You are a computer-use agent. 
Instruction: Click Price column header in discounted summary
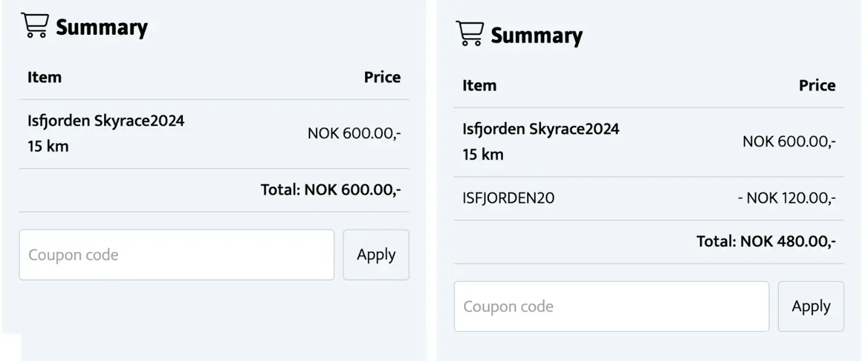(x=817, y=85)
